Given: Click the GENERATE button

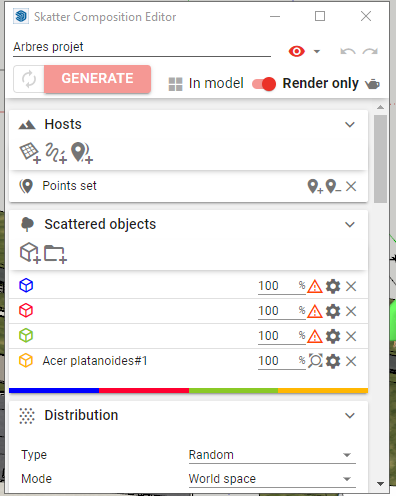Looking at the screenshot, I should click(x=97, y=79).
